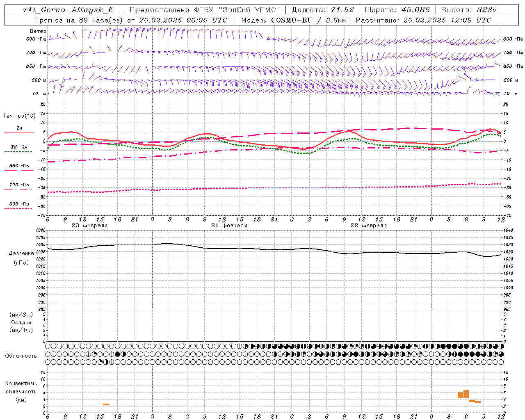Click the Высота: 323м header field
The width and height of the screenshot is (525, 420).
469,10
